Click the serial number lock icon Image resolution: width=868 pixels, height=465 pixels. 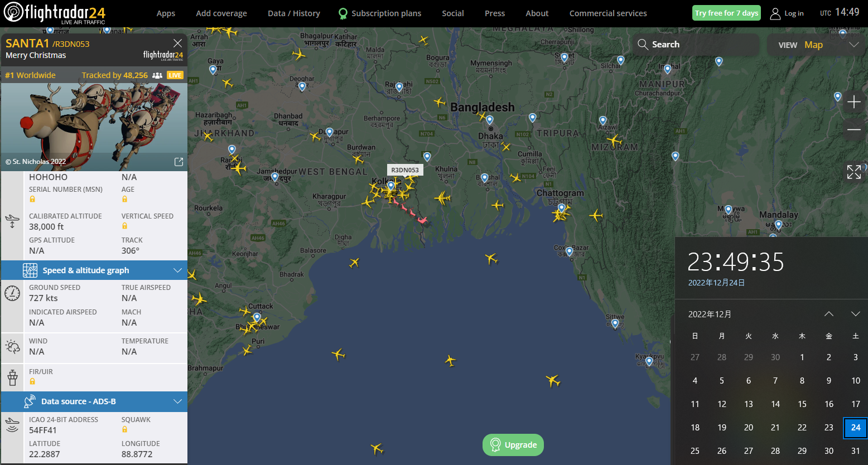[x=32, y=199]
